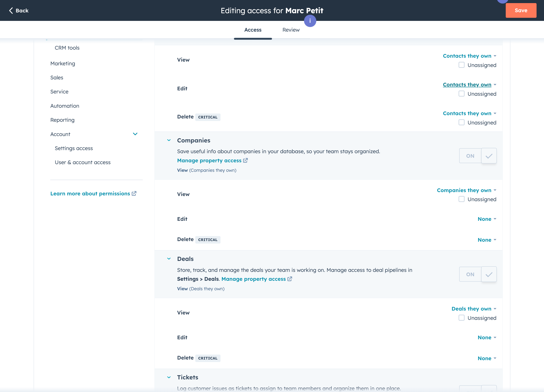Click the purple info icon near Review tab

310,21
